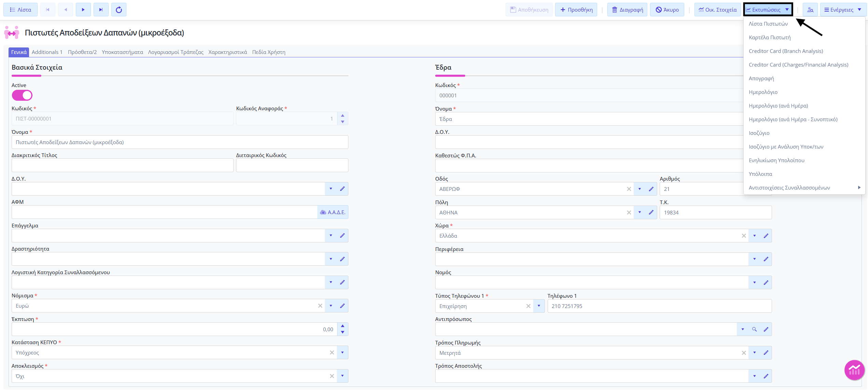Click the ΑΦΜ input field
The image size is (868, 392).
(165, 212)
